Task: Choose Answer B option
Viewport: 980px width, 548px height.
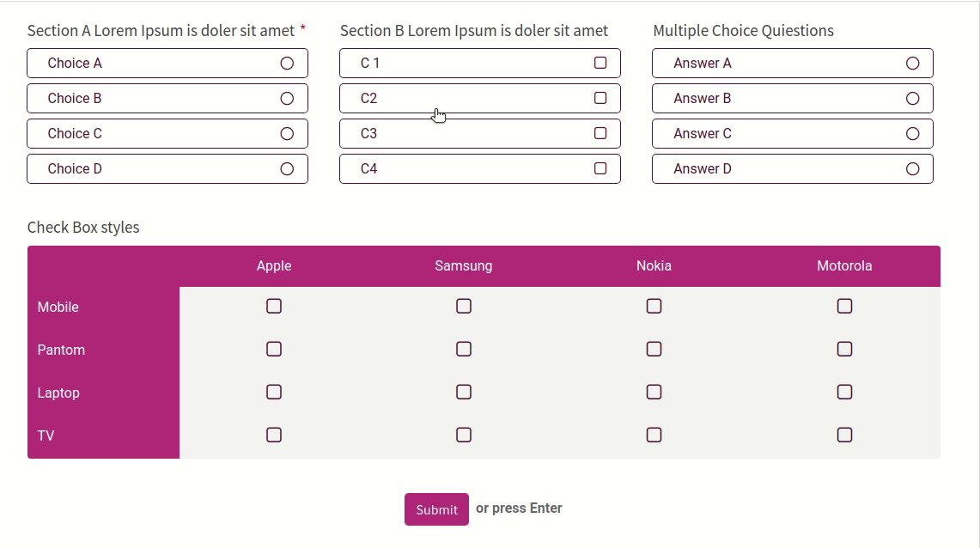Action: click(913, 99)
